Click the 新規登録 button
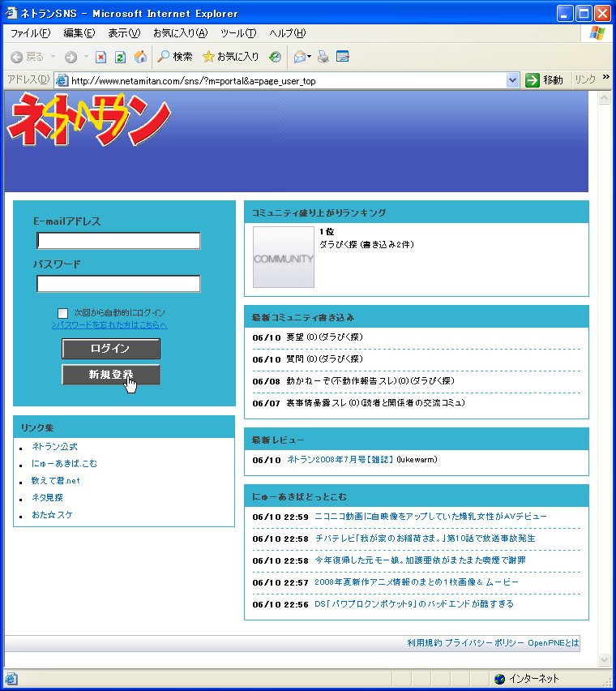 click(x=110, y=375)
